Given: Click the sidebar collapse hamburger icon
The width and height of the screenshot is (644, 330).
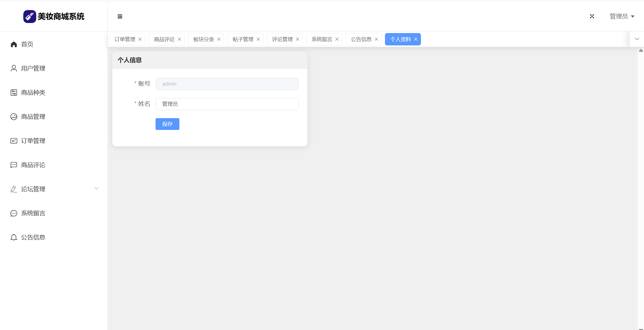Looking at the screenshot, I should click(120, 16).
